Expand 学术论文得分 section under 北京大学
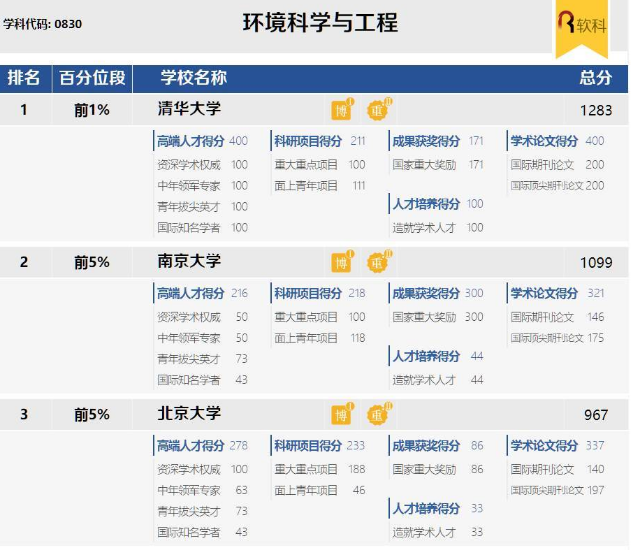Viewport: 633px width, 553px height. pyautogui.click(x=544, y=445)
